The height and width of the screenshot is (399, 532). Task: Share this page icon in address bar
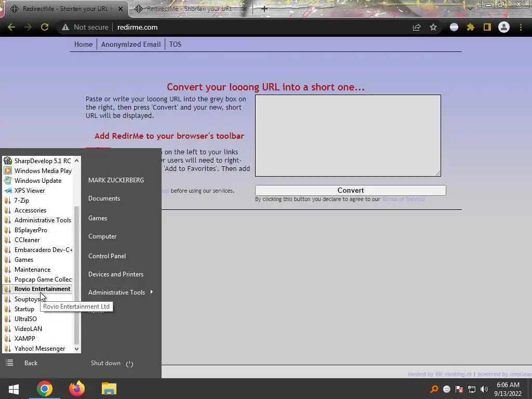coord(417,27)
